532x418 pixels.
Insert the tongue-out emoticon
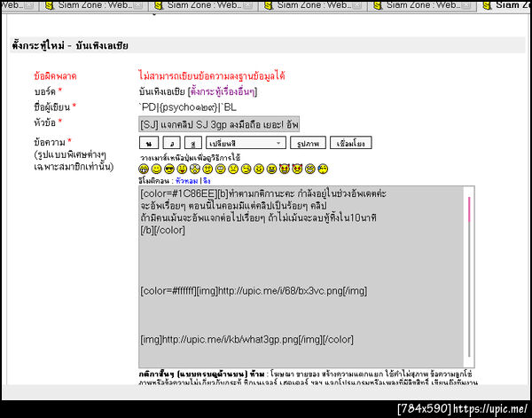(x=182, y=169)
